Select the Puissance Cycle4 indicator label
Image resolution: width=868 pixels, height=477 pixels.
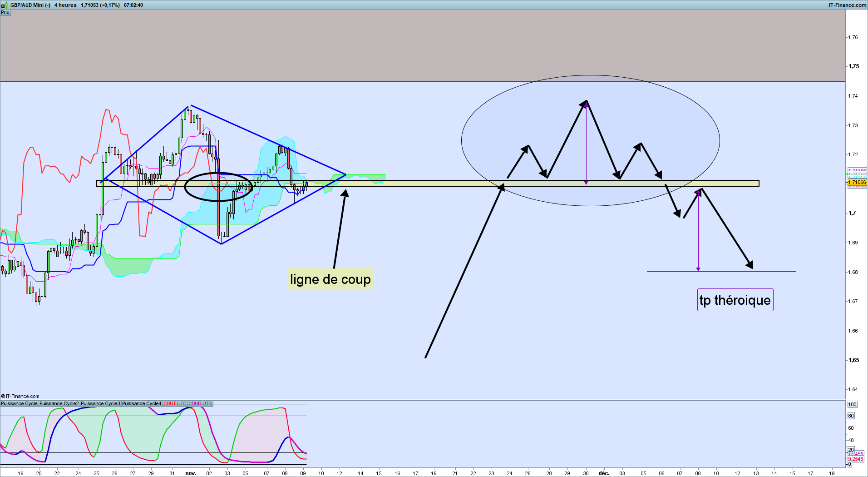142,403
